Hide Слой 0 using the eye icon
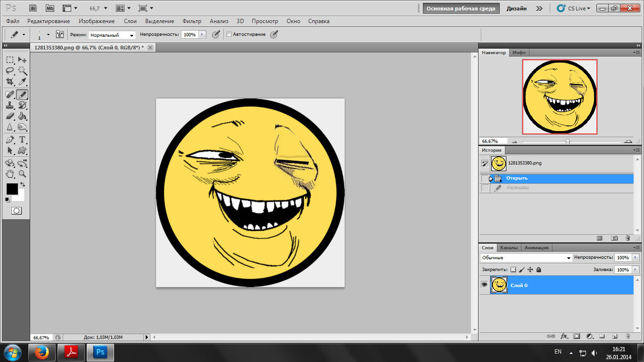 click(484, 285)
